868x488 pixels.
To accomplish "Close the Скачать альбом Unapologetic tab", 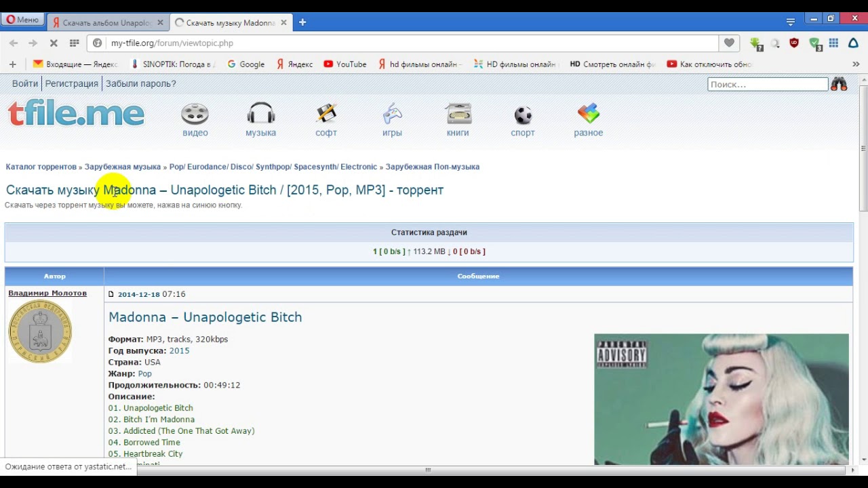I will click(x=160, y=22).
